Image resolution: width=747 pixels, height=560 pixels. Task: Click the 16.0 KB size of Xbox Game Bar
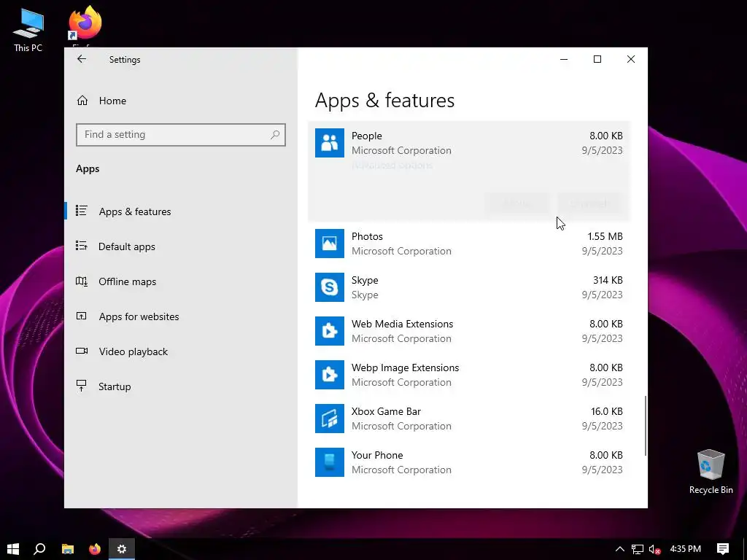point(606,411)
